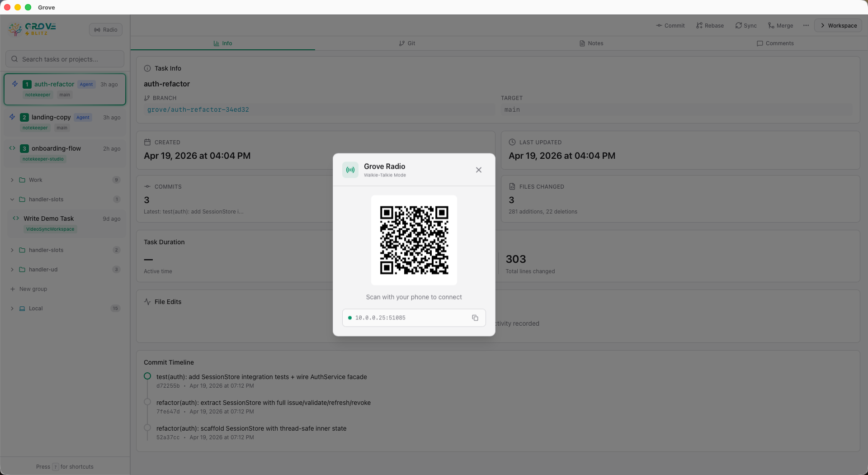
Task: Collapse the handler-slots group with 1 item
Action: (x=12, y=199)
